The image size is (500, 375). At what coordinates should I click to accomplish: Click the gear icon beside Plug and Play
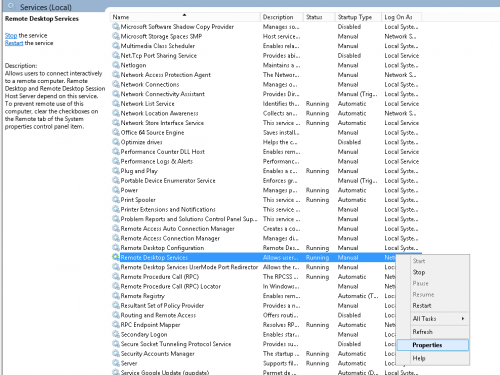(116, 171)
